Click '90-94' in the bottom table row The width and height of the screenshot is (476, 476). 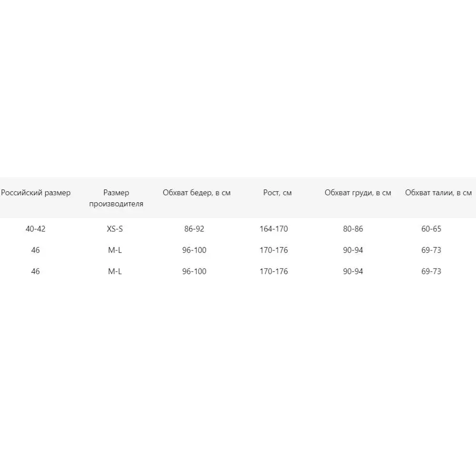pyautogui.click(x=353, y=271)
